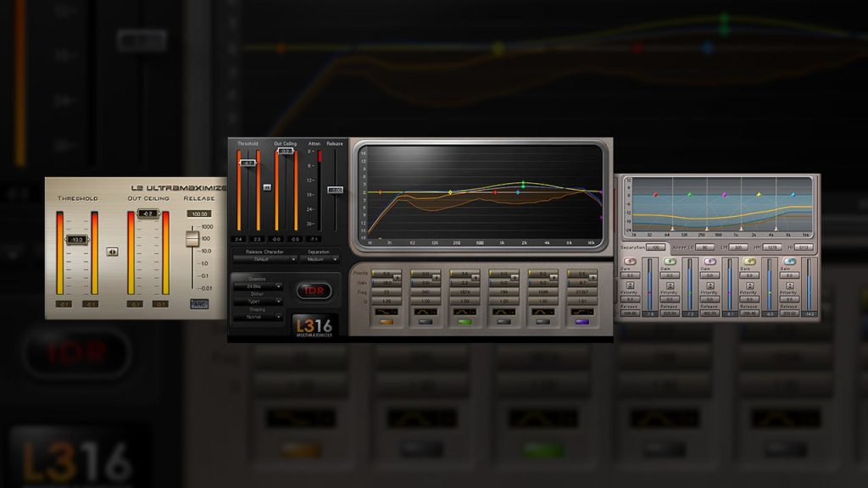Click the IDR button in L3-16

[x=313, y=291]
